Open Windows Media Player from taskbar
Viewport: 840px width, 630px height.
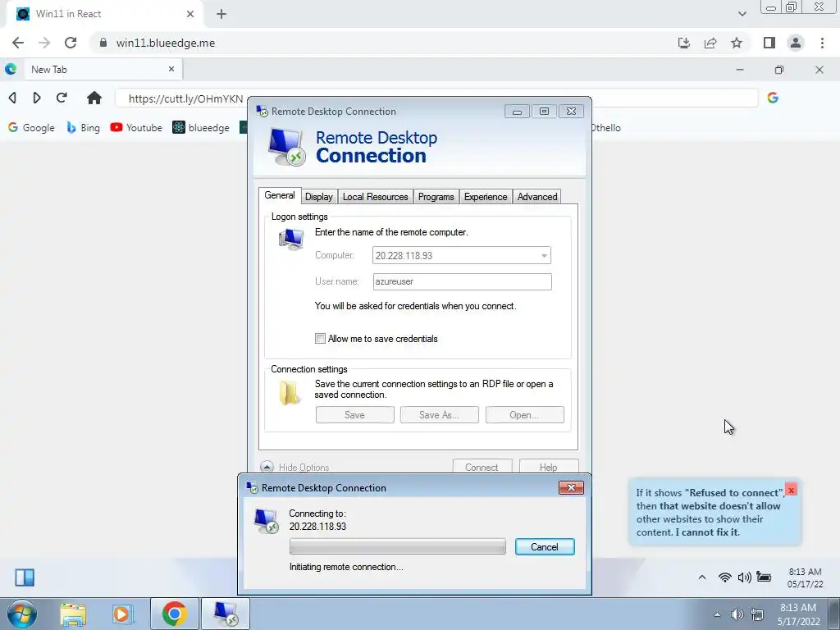tap(123, 614)
